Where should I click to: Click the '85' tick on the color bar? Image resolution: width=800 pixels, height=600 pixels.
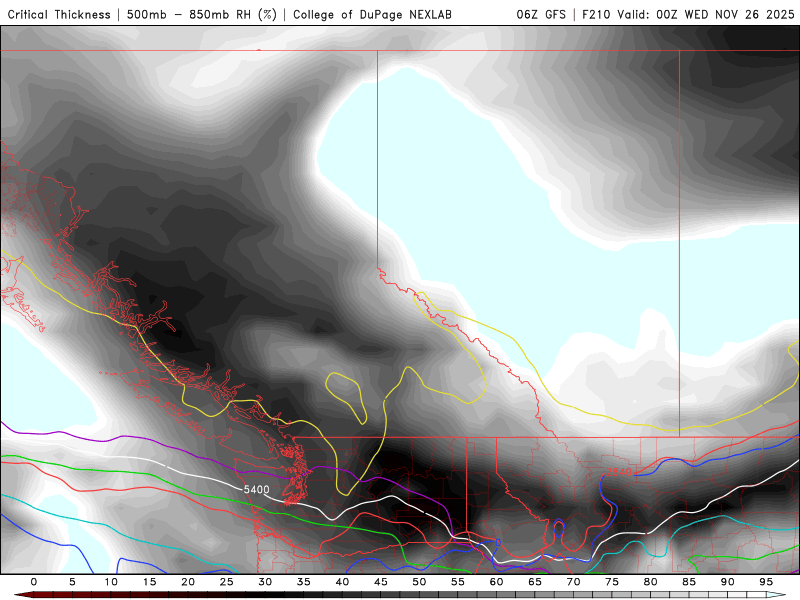[689, 582]
